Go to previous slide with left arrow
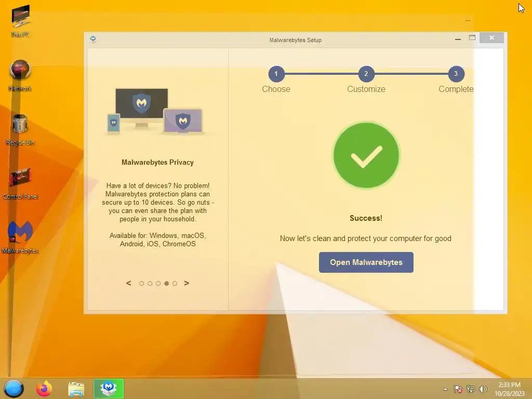Image resolution: width=532 pixels, height=399 pixels. click(x=129, y=283)
